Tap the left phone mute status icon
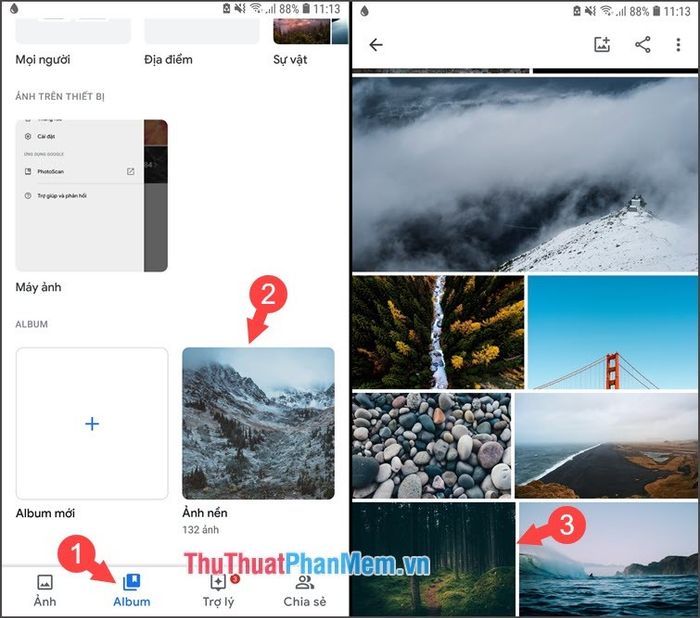This screenshot has width=700, height=618. pos(240,8)
